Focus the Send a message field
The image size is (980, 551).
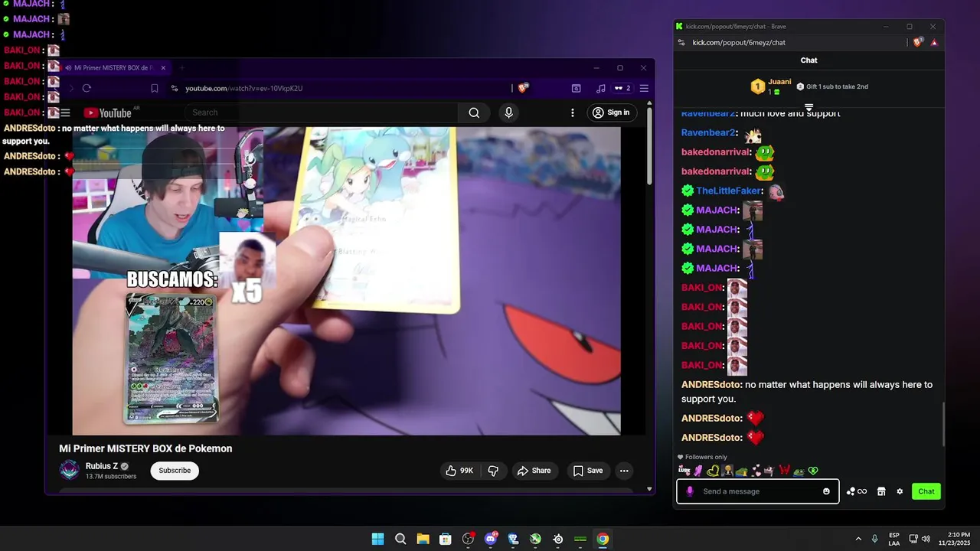pyautogui.click(x=758, y=491)
